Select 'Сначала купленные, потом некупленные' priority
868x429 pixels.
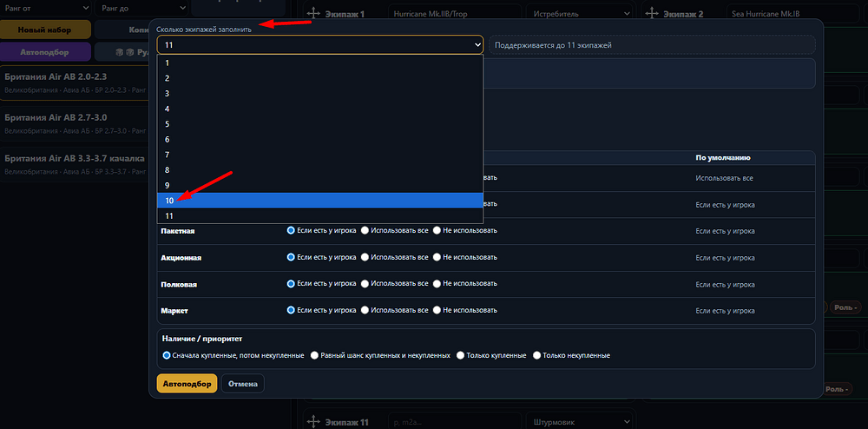coord(166,355)
